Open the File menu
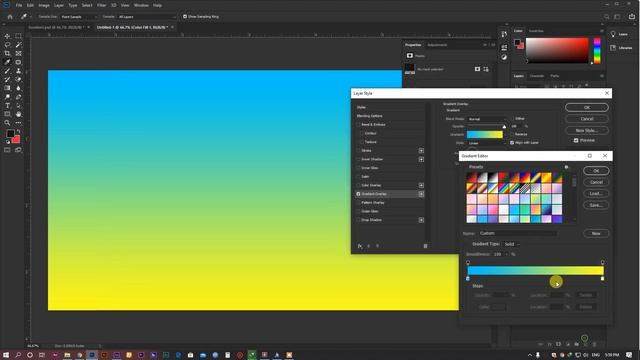 19,5
